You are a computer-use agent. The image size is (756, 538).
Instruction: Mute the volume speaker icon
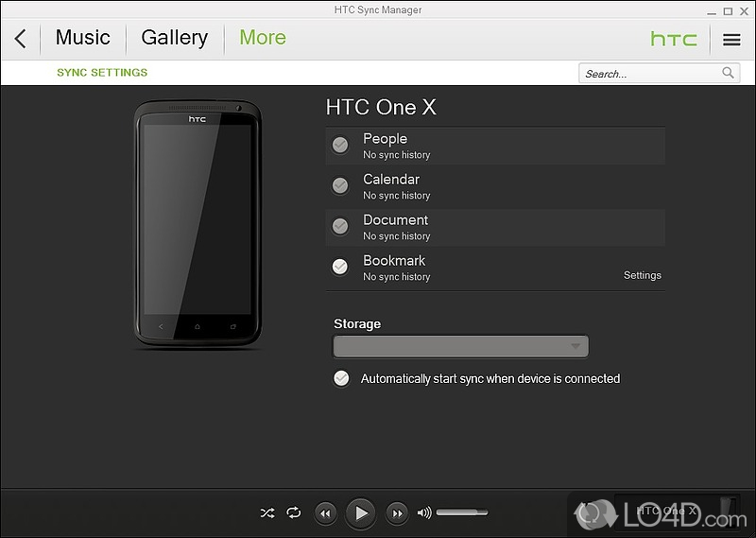point(423,512)
